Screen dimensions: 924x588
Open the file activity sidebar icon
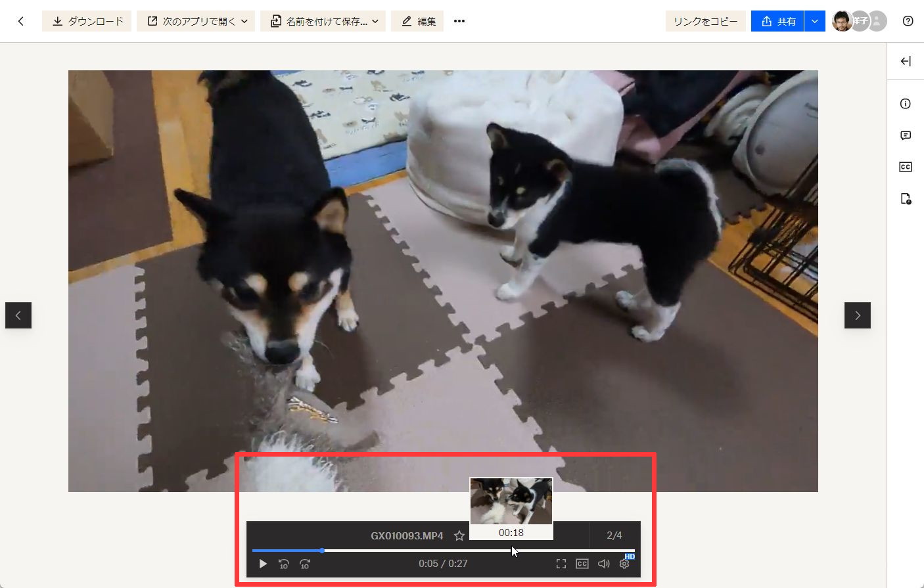point(906,198)
